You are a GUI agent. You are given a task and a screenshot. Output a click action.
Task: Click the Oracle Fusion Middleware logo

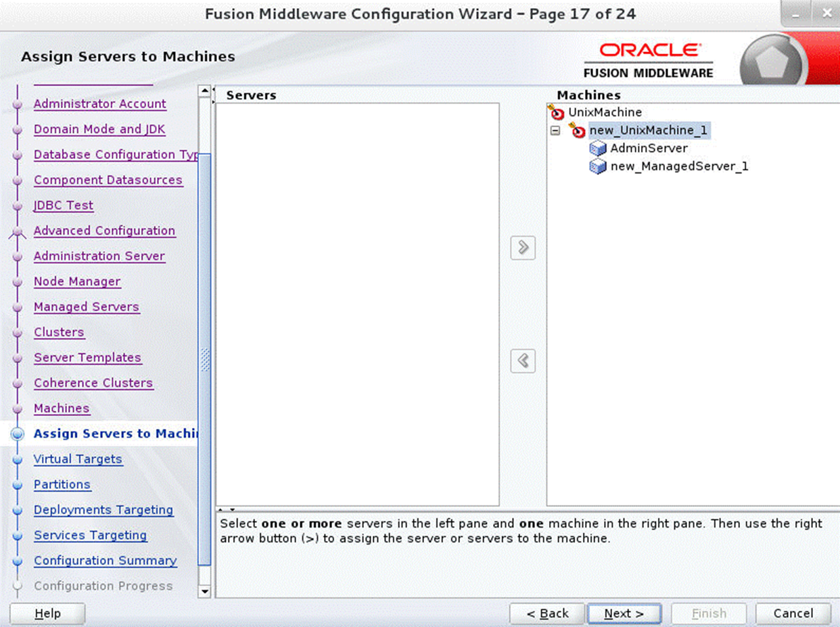pos(648,59)
